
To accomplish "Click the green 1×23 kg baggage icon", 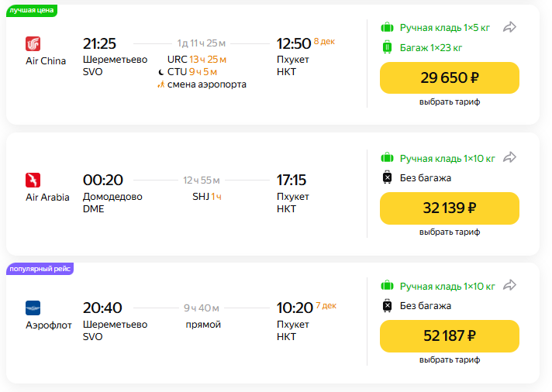I will (388, 47).
